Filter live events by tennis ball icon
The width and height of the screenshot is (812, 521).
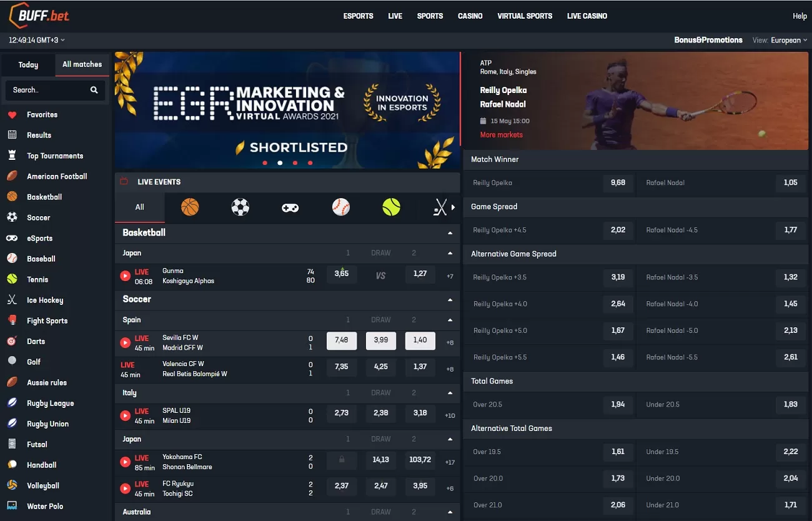[391, 207]
